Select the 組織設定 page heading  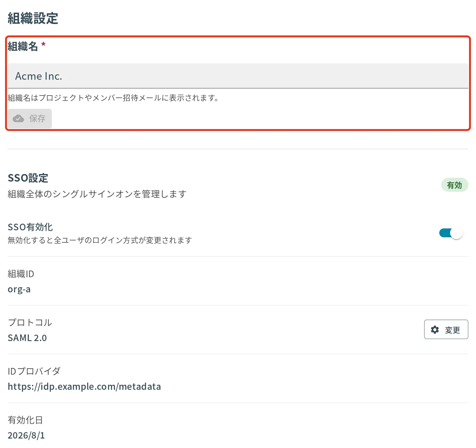(x=33, y=18)
